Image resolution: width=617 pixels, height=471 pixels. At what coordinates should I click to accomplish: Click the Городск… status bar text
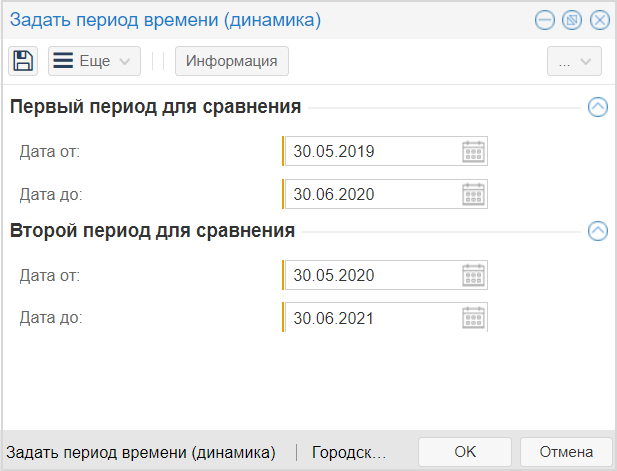[x=349, y=453]
